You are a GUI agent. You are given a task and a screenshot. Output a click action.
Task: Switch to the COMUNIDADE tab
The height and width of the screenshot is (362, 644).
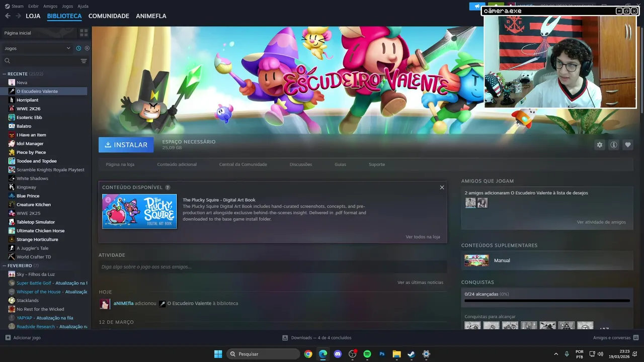tap(109, 16)
